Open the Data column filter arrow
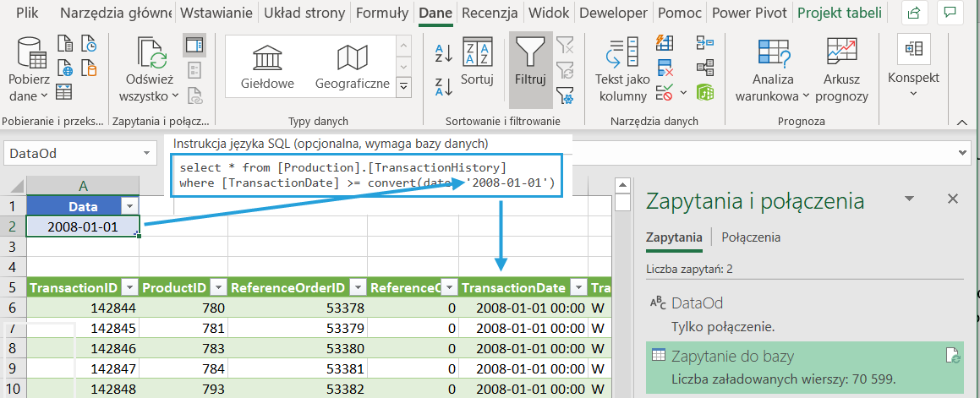Image resolution: width=980 pixels, height=398 pixels. tap(129, 206)
